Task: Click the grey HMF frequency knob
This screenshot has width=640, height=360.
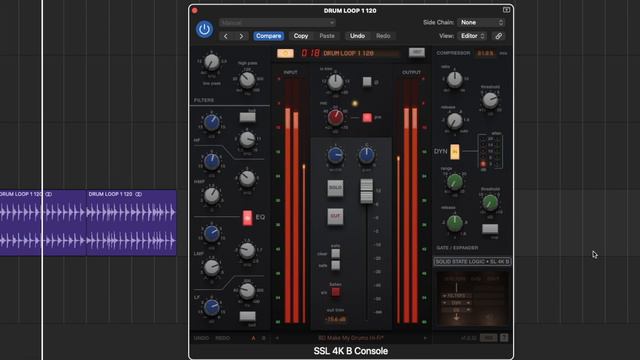Action: point(247,178)
